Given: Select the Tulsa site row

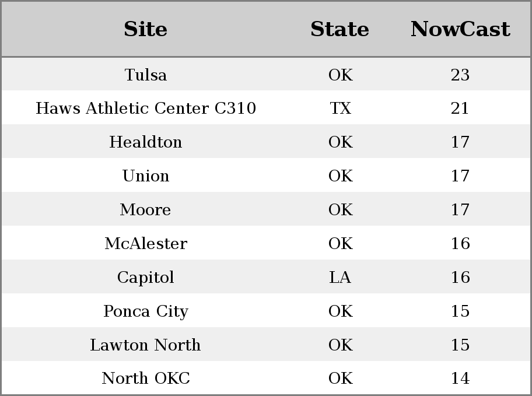Looking at the screenshot, I should click(x=266, y=74).
